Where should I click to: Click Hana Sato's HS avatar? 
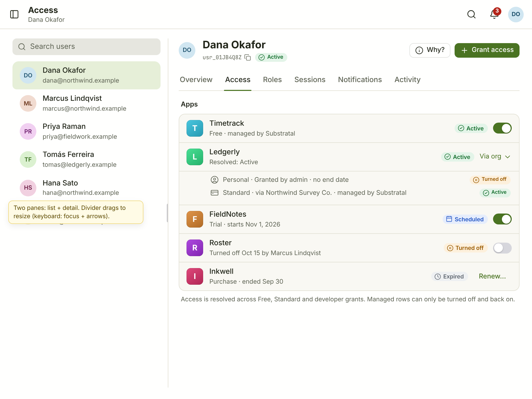click(28, 188)
